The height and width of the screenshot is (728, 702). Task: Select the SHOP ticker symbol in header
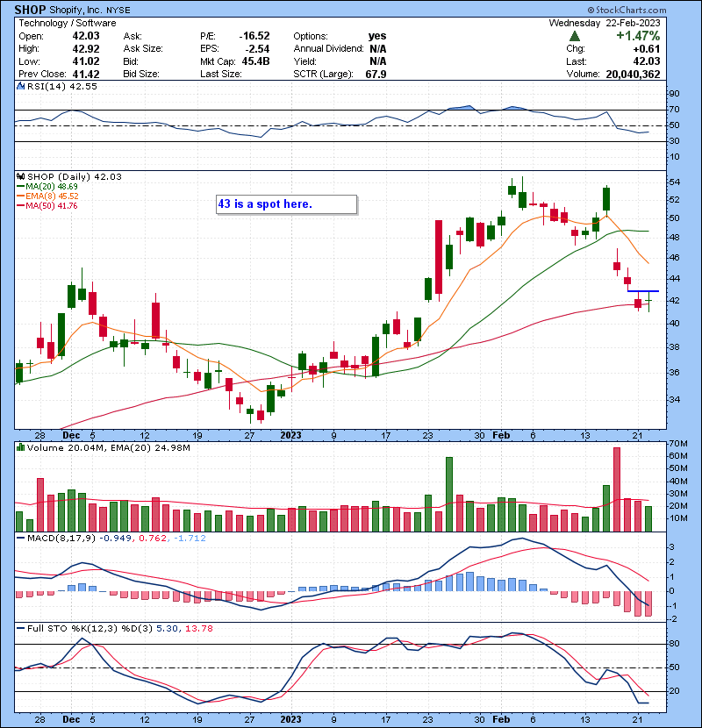coord(30,10)
